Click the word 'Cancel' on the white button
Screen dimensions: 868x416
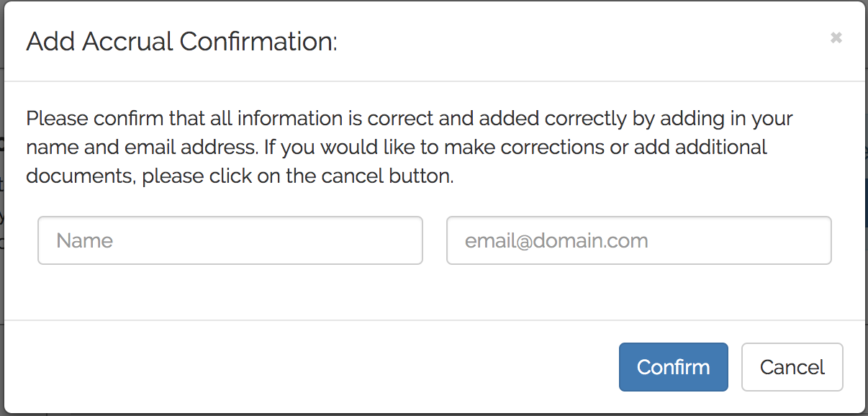[x=792, y=367]
